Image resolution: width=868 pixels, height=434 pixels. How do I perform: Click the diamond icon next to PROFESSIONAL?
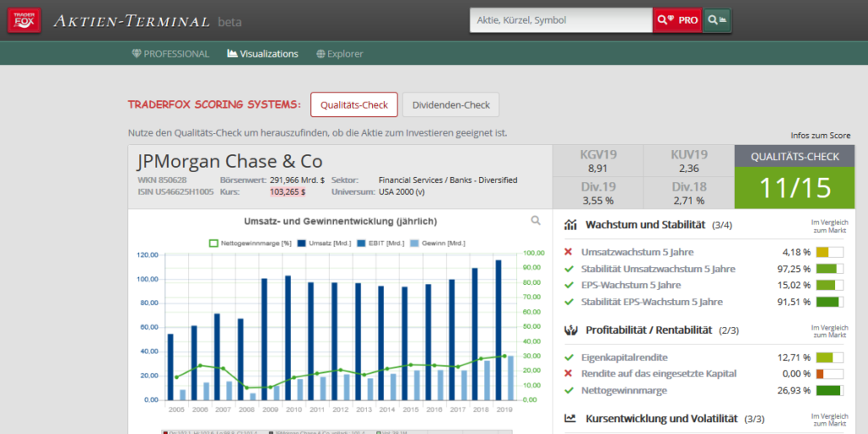(136, 53)
